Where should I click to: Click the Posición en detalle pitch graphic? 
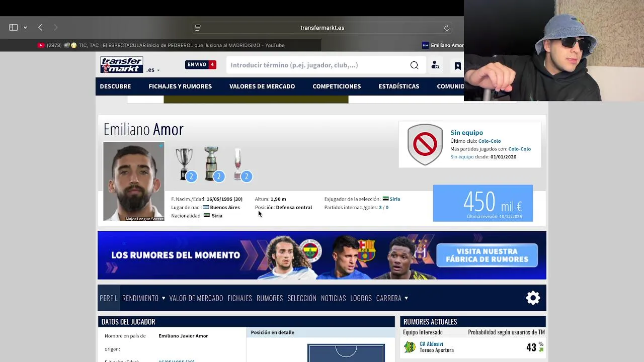point(346,353)
